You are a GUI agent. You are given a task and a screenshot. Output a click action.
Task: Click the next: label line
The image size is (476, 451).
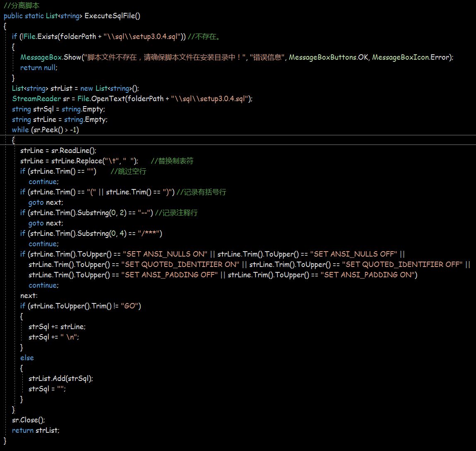point(29,296)
